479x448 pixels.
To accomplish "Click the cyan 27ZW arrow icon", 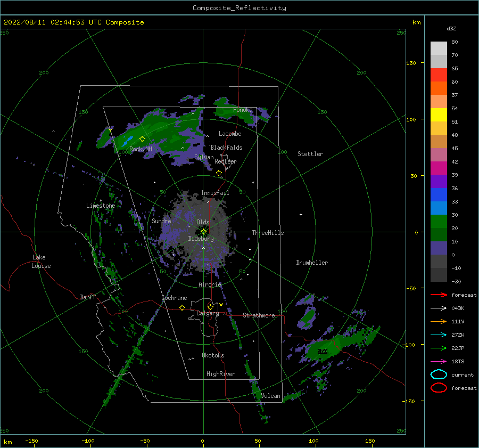I will (439, 335).
